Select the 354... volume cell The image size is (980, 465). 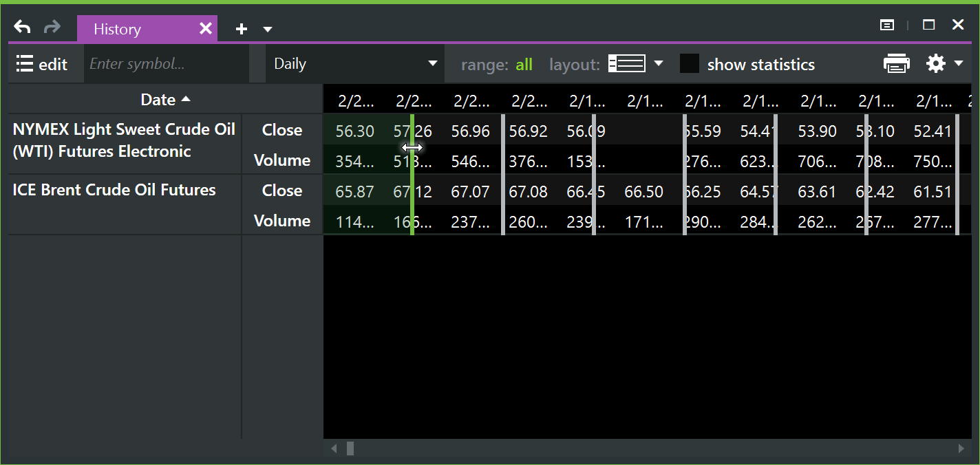pyautogui.click(x=355, y=161)
